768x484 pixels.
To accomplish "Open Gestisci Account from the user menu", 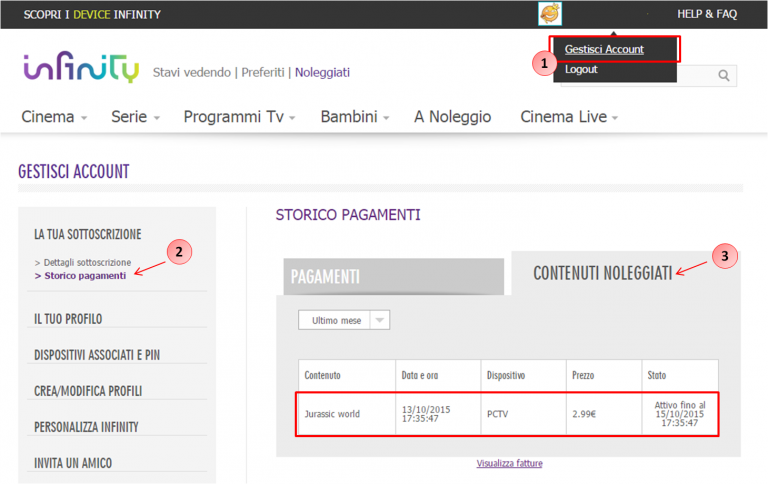I will point(604,49).
